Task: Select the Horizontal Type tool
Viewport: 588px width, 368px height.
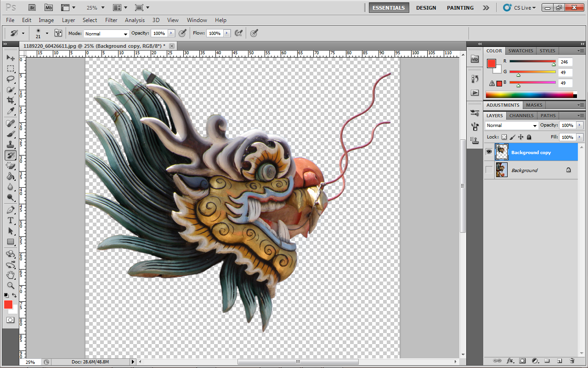Action: (x=11, y=220)
